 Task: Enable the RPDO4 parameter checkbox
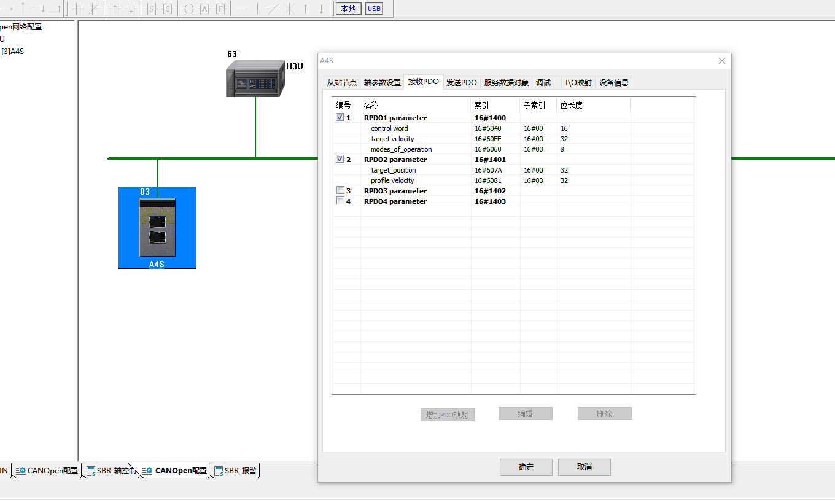340,201
